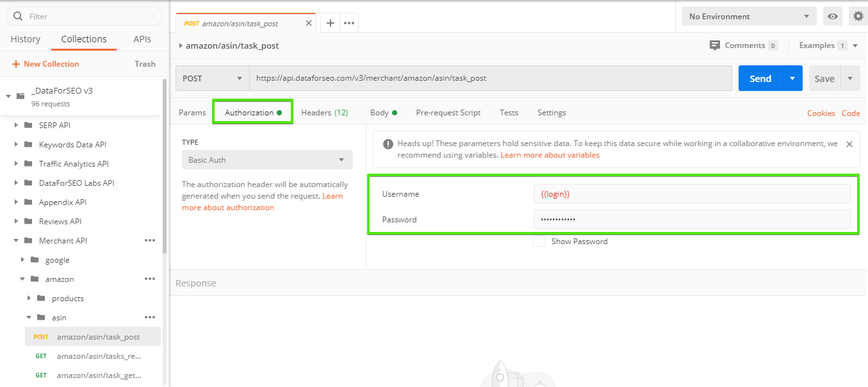Image resolution: width=868 pixels, height=387 pixels.
Task: Click the Save button
Action: click(824, 78)
